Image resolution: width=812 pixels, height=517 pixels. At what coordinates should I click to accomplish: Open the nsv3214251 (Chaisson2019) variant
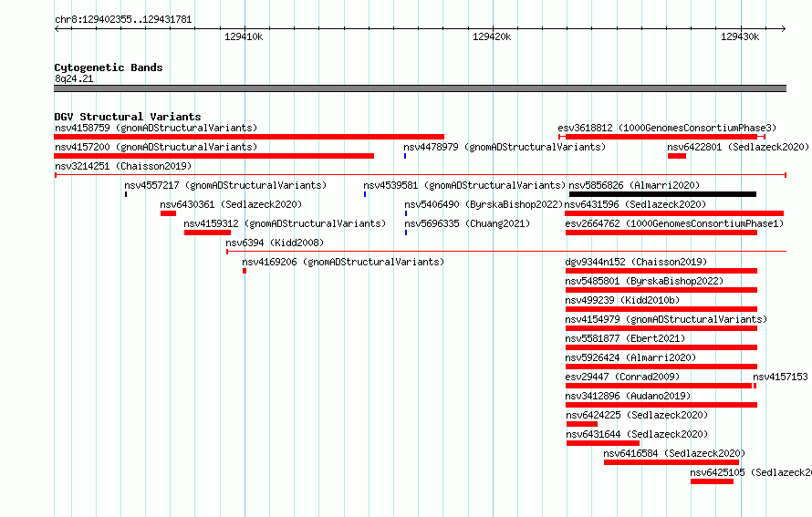click(x=123, y=166)
